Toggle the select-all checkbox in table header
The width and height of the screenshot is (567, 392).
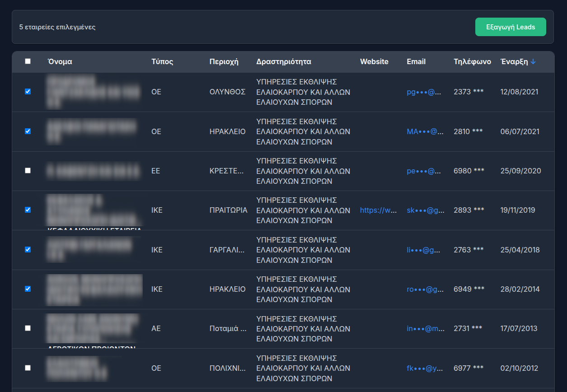(28, 61)
